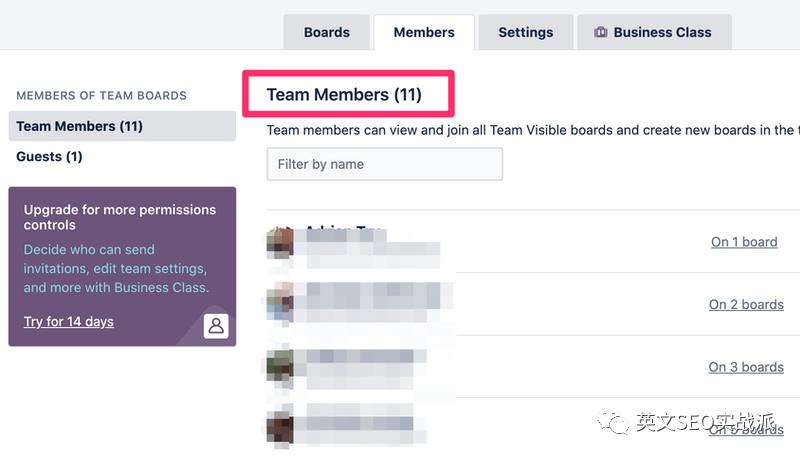Click the WeChat logo watermark icon
The width and height of the screenshot is (800, 457).
(x=614, y=422)
